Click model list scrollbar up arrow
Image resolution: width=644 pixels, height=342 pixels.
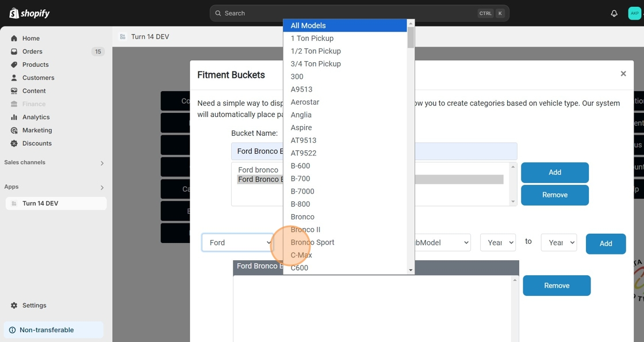[411, 24]
